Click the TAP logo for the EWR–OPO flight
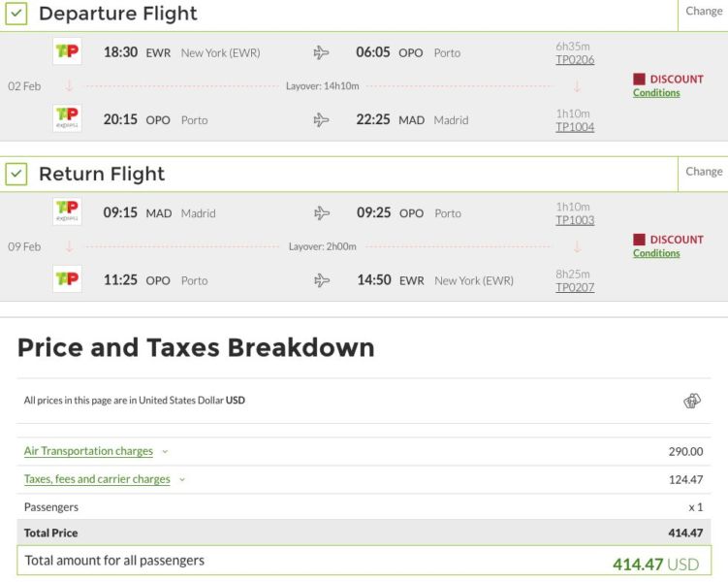The height and width of the screenshot is (582, 728). [67, 52]
